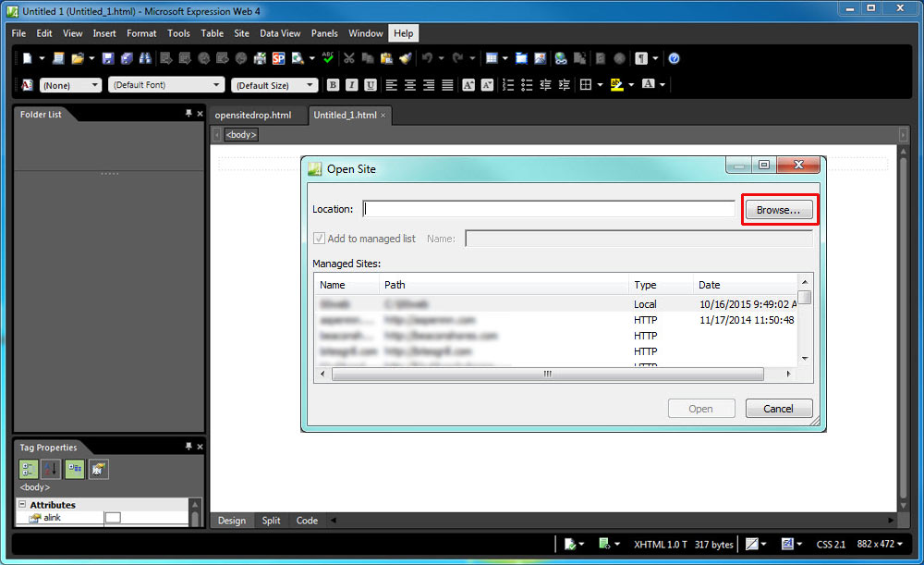Save the page with the floppy icon
The height and width of the screenshot is (565, 924).
click(108, 58)
